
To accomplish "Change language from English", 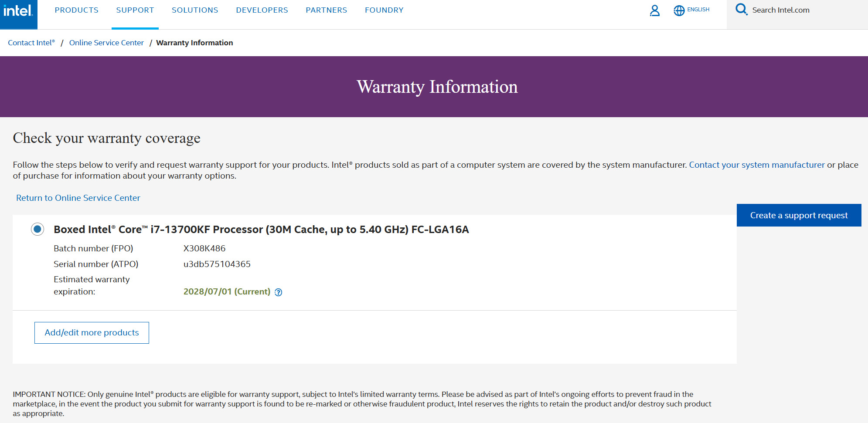I will 698,10.
